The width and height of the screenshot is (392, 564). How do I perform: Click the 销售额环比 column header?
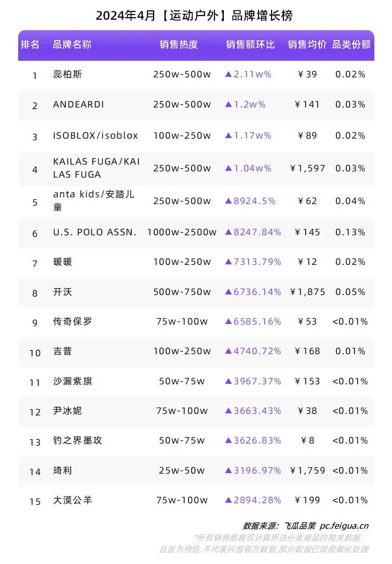click(250, 45)
